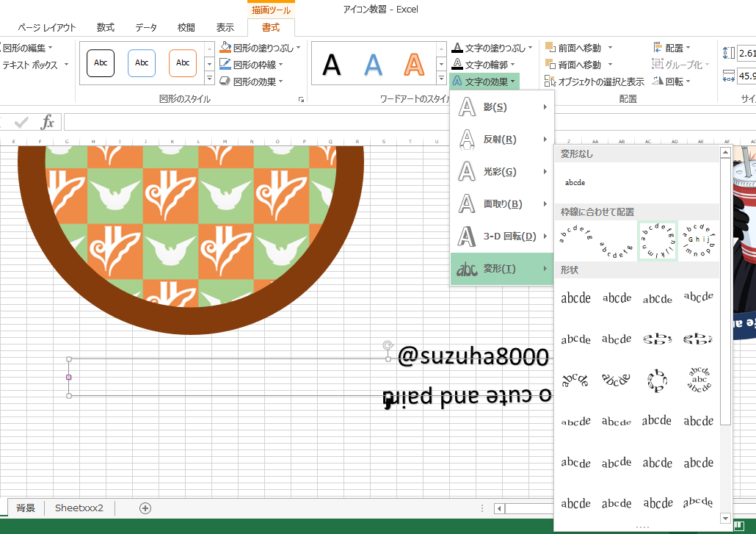The height and width of the screenshot is (534, 756).
Task: Switch to the 表示 ribbon tab
Action: (225, 26)
